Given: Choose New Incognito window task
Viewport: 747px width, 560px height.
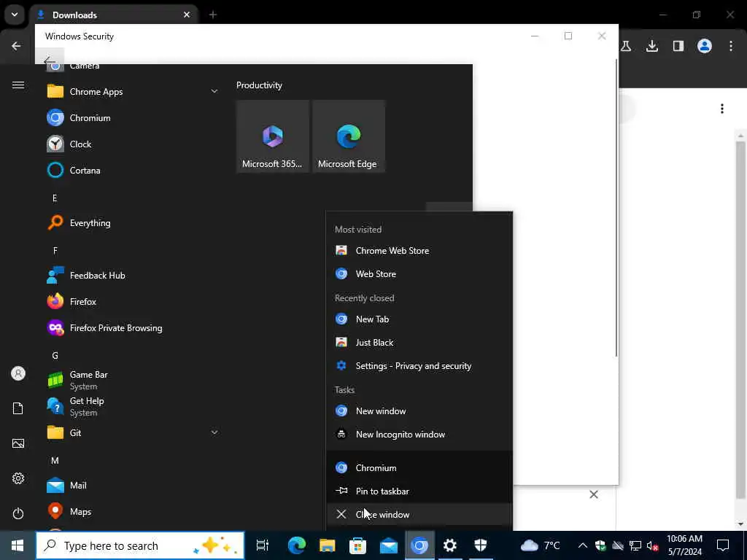Looking at the screenshot, I should (x=419, y=435).
